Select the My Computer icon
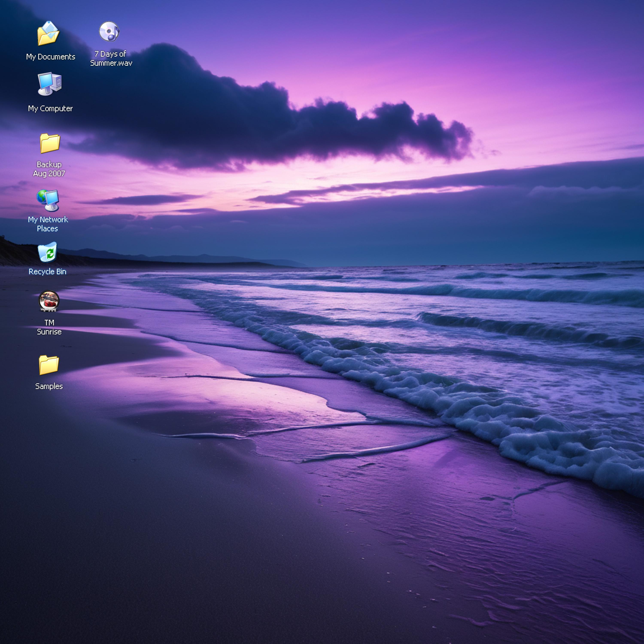The height and width of the screenshot is (644, 644). point(50,84)
